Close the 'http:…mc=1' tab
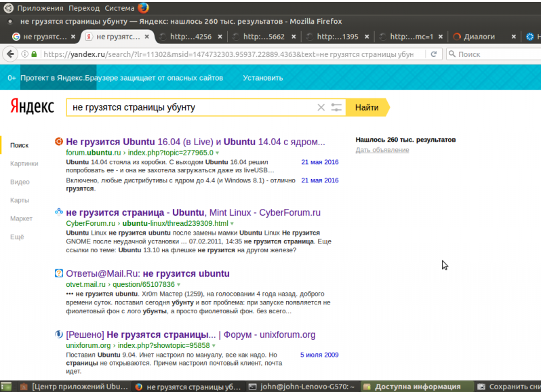 440,36
